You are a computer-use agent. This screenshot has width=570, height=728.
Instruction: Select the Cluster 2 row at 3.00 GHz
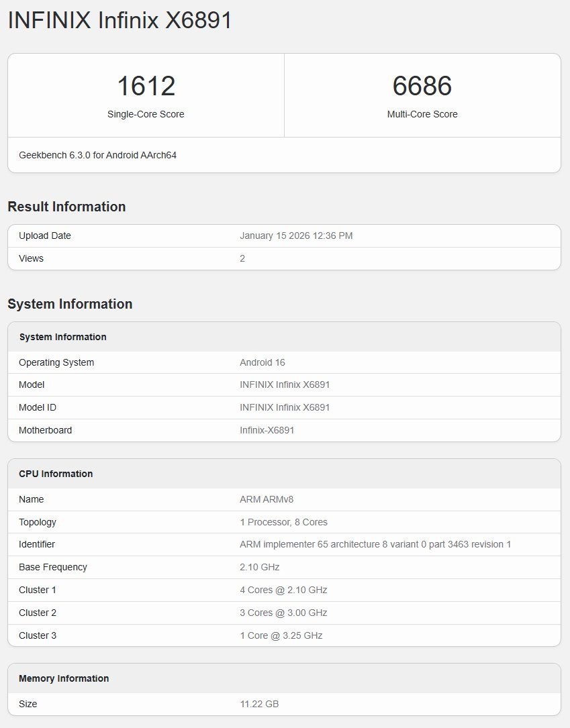tap(284, 613)
